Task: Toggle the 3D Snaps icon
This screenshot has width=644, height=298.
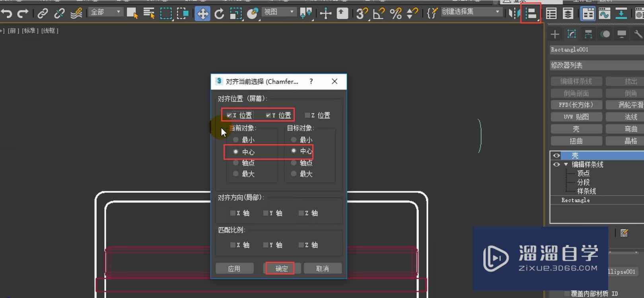Action: point(362,14)
